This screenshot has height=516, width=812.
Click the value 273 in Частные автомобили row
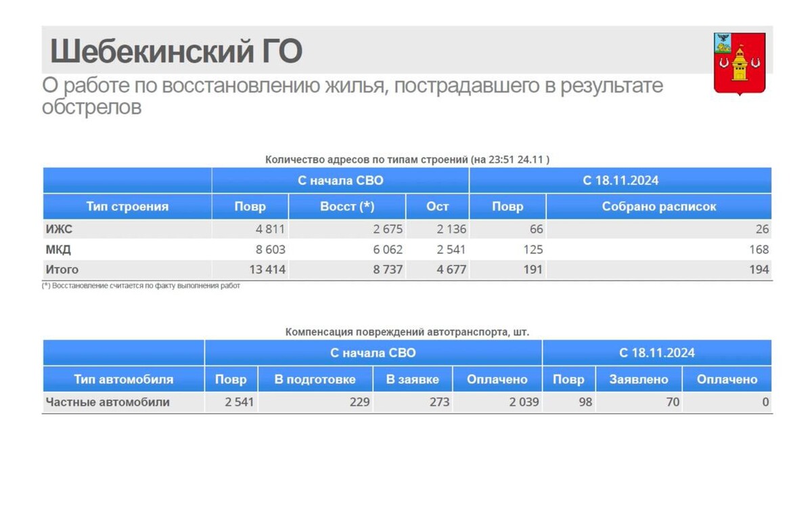point(439,402)
